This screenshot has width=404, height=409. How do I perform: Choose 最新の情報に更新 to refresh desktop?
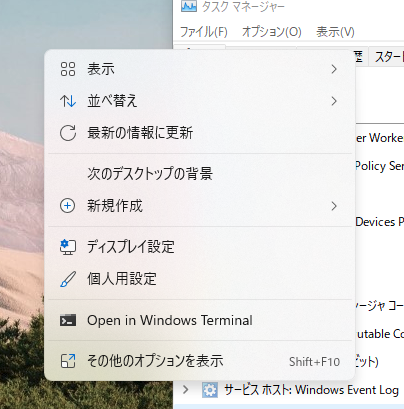[x=200, y=133]
